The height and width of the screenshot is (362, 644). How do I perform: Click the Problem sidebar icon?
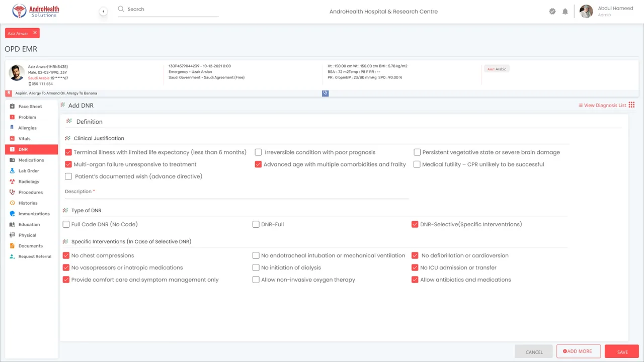point(12,117)
